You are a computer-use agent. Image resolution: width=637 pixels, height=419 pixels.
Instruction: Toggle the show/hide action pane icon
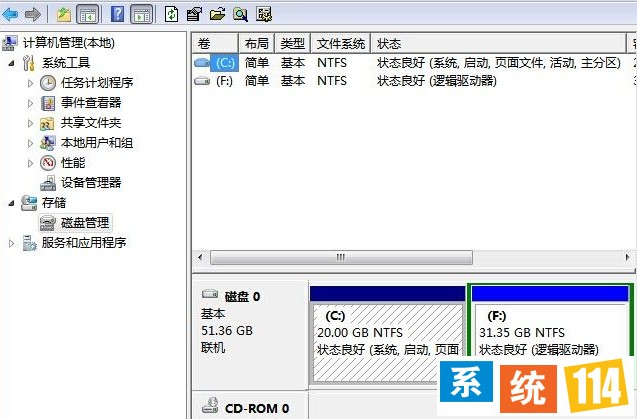(141, 14)
